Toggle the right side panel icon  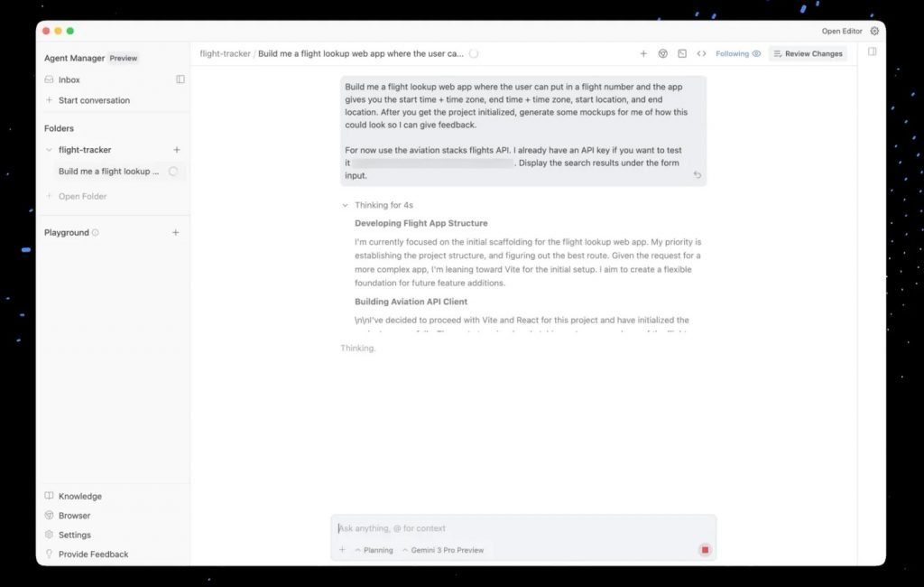coord(873,52)
